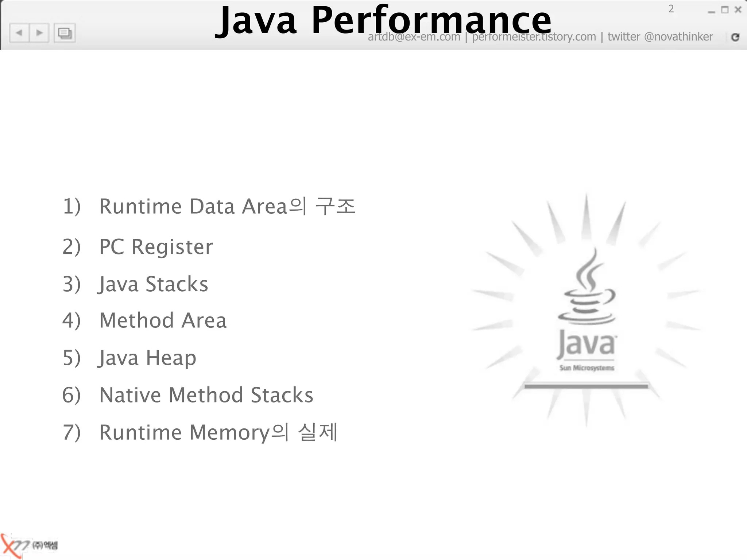Click the twitter @novathinker handle
This screenshot has height=560, width=747.
pos(660,37)
